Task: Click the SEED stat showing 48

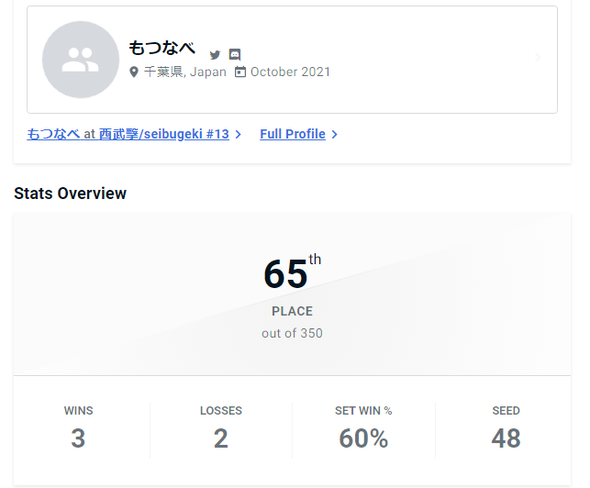Action: [x=506, y=428]
